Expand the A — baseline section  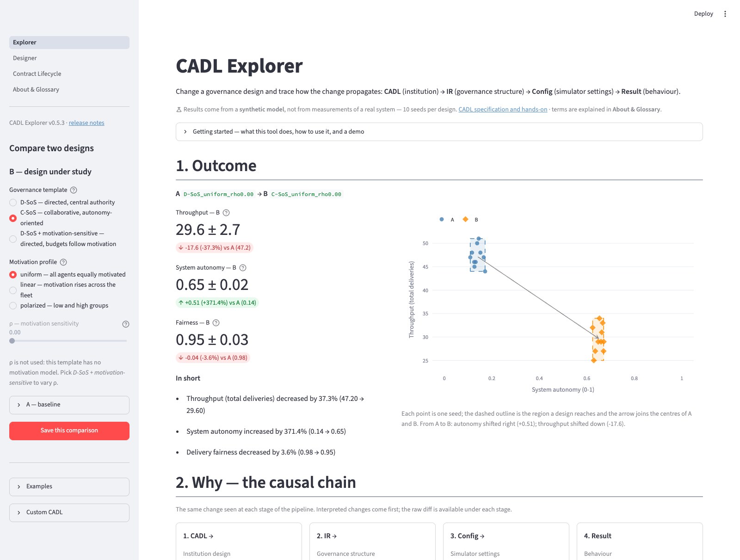pyautogui.click(x=69, y=405)
